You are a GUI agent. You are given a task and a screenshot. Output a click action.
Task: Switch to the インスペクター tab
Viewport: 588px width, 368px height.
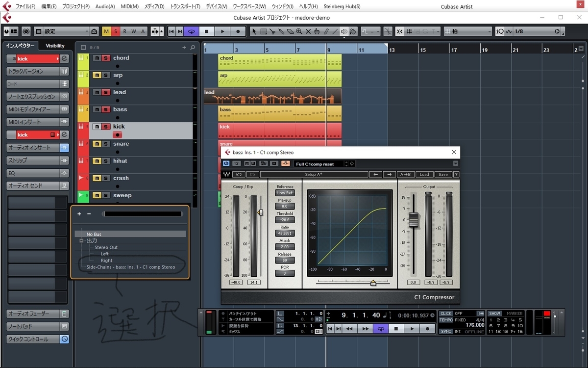pyautogui.click(x=21, y=46)
